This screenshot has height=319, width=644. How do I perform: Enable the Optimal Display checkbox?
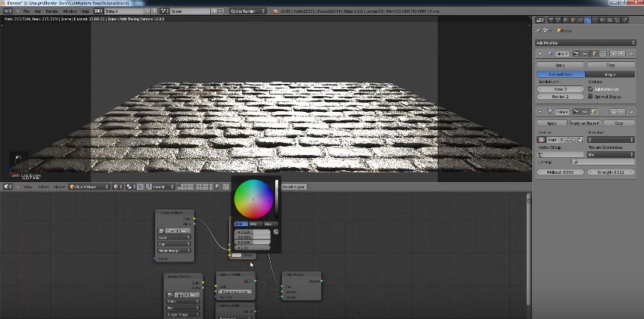(590, 97)
